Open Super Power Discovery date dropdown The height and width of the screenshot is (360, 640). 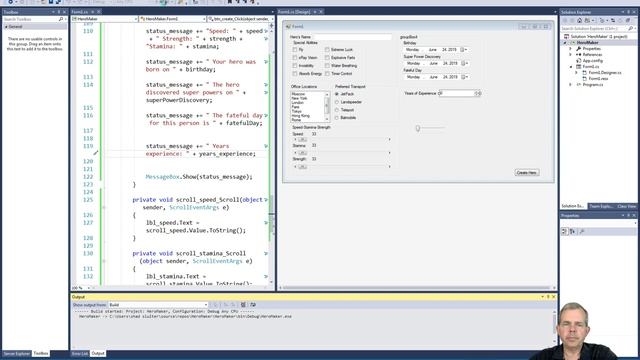tap(467, 63)
